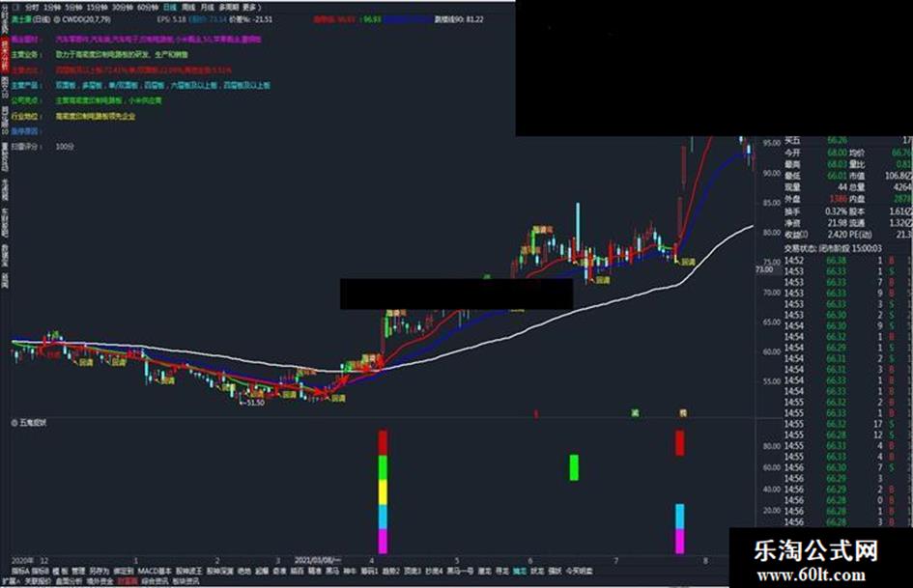Switch to 日线 daily chart
The width and height of the screenshot is (913, 588).
coord(169,8)
